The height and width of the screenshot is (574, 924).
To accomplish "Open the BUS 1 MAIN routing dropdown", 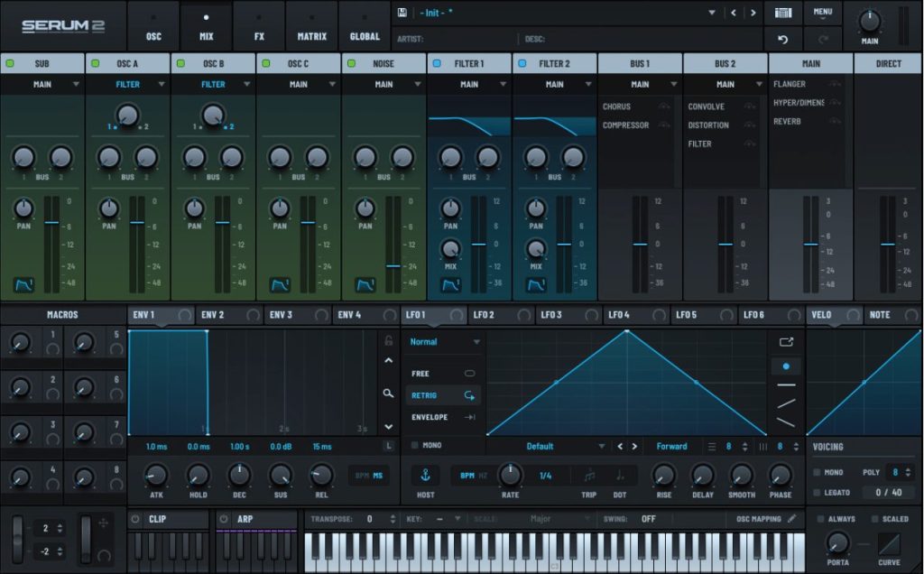I will point(640,84).
